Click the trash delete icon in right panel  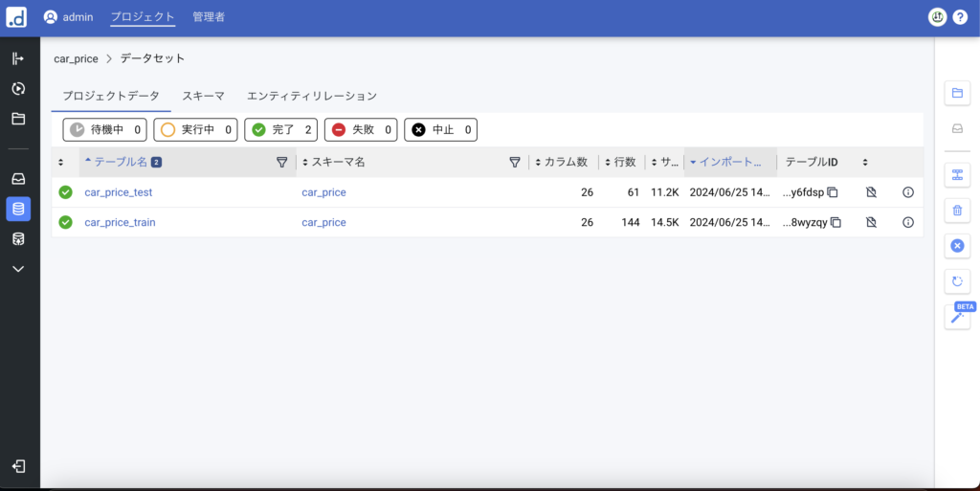956,210
